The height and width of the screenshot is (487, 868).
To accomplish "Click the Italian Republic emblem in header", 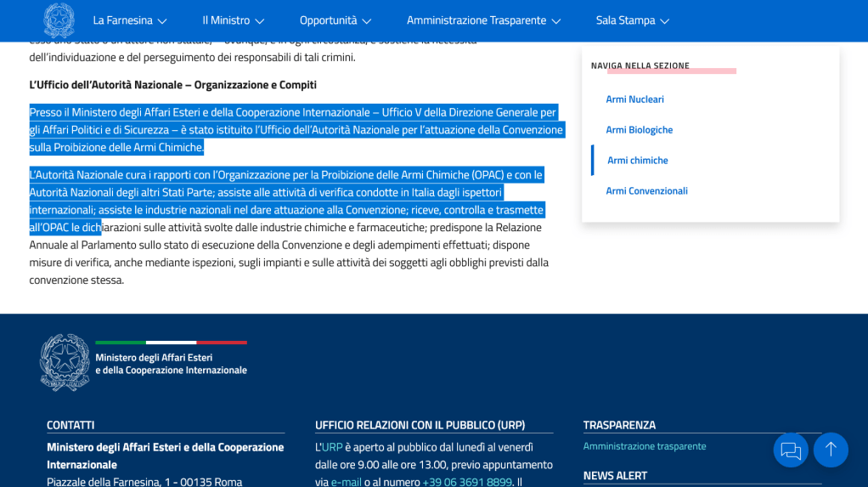I will [59, 20].
